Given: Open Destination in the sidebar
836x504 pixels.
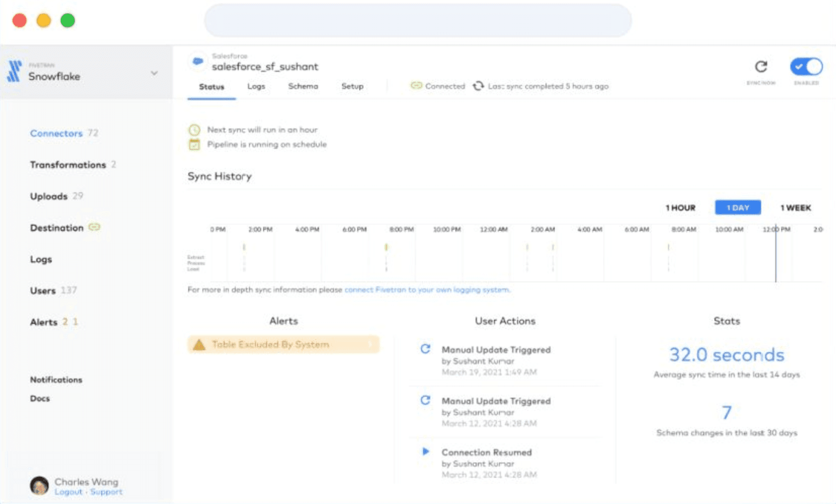Looking at the screenshot, I should point(57,228).
